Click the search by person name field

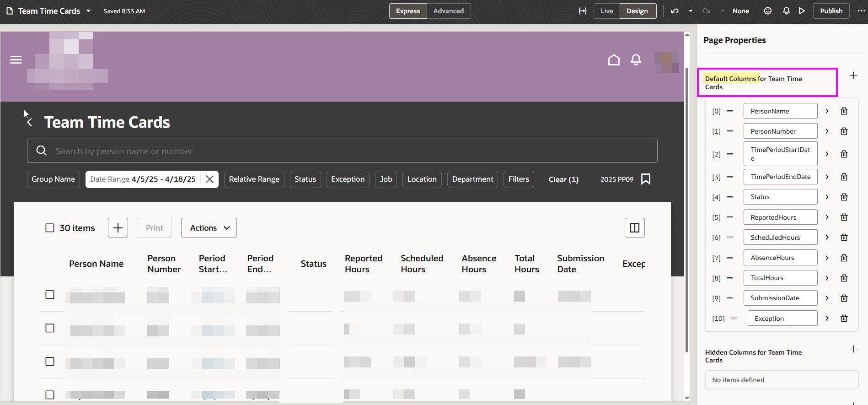click(x=342, y=151)
